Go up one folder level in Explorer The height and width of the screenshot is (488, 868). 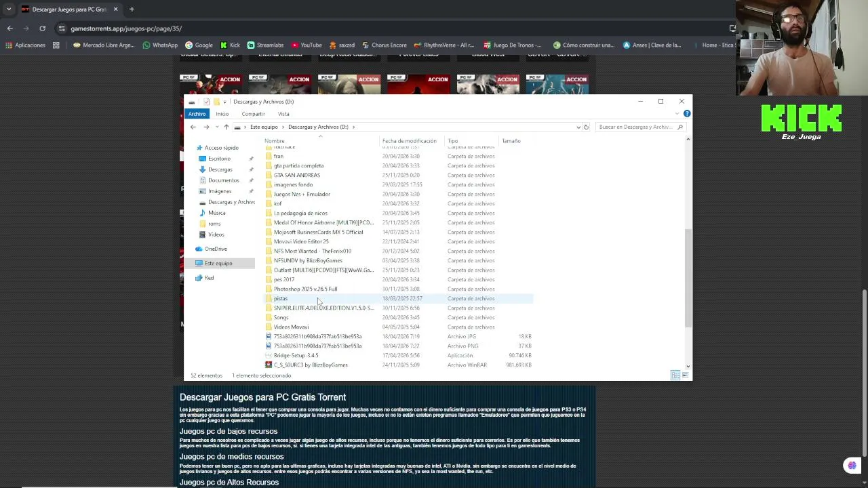[226, 127]
